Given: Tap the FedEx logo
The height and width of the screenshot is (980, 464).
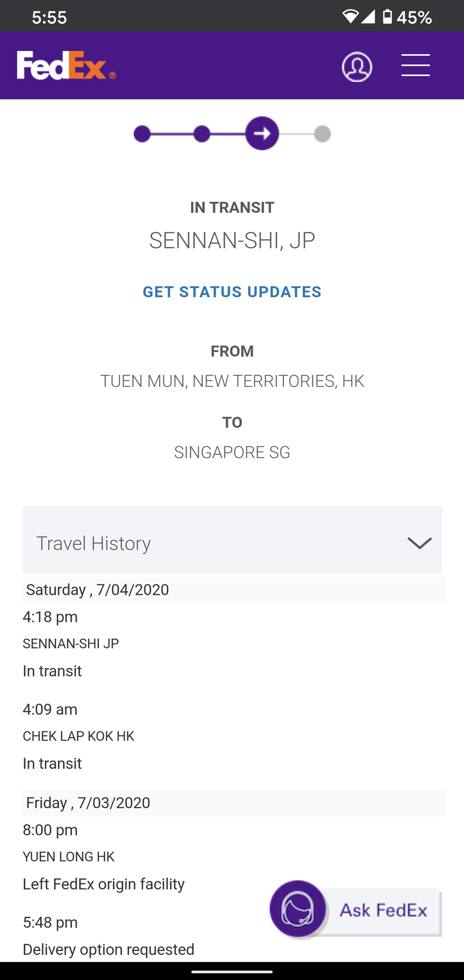Looking at the screenshot, I should pyautogui.click(x=66, y=66).
